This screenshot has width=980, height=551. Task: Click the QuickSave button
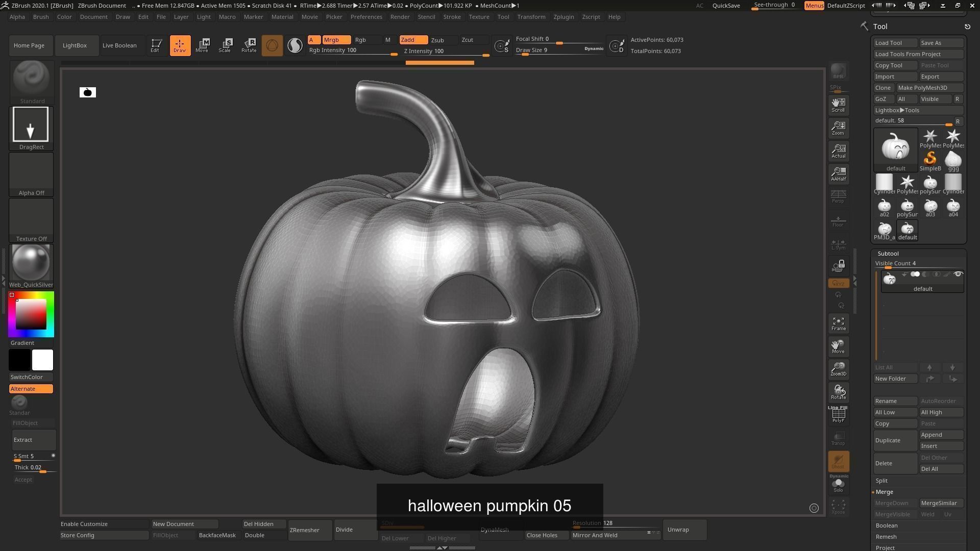coord(726,6)
